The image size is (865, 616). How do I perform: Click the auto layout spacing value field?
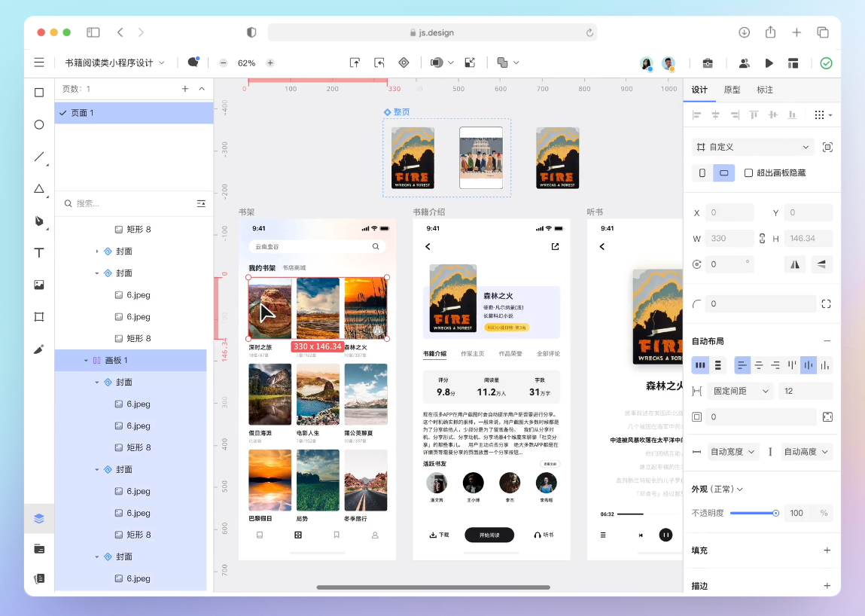(805, 391)
